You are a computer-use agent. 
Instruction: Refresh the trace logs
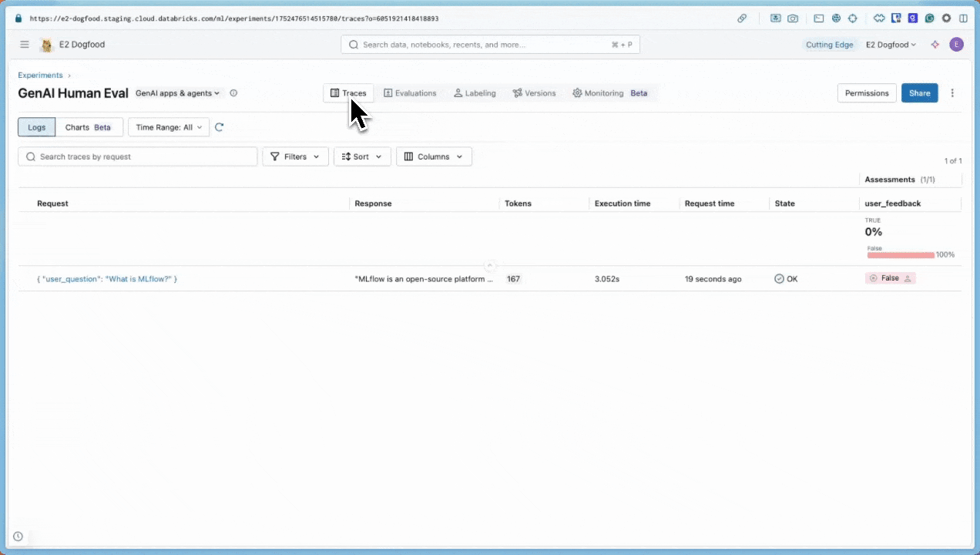pos(220,127)
